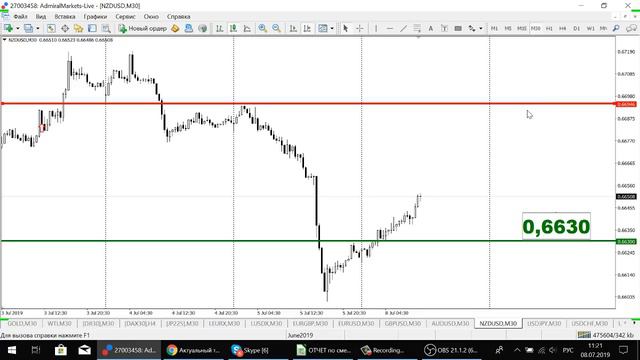The width and height of the screenshot is (640, 360).
Task: Open the MetaEditor gold diamond icon
Action: click(x=175, y=28)
